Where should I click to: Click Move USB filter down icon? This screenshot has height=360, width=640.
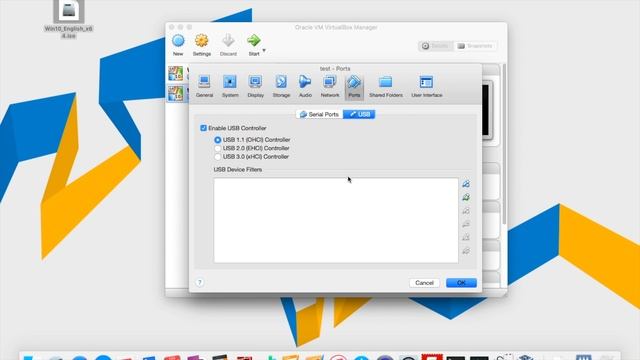(x=466, y=251)
